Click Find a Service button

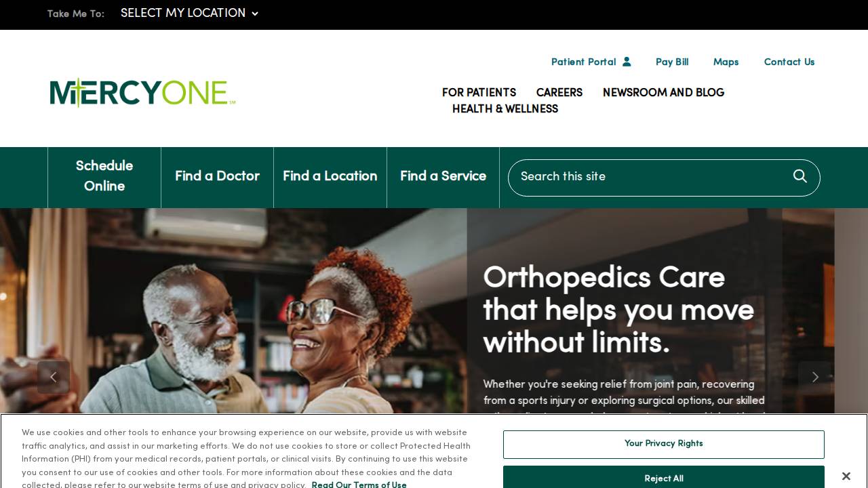click(x=443, y=176)
